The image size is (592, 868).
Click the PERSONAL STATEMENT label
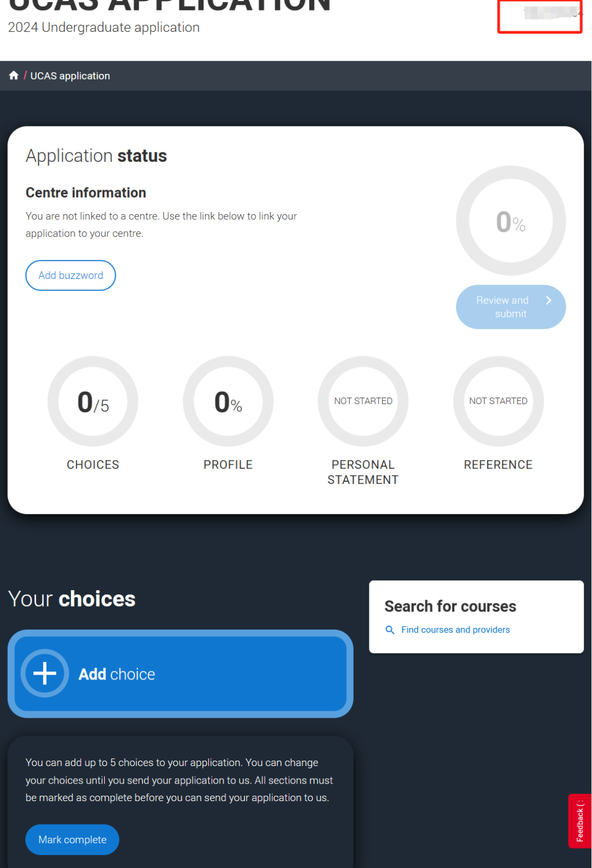click(x=363, y=472)
